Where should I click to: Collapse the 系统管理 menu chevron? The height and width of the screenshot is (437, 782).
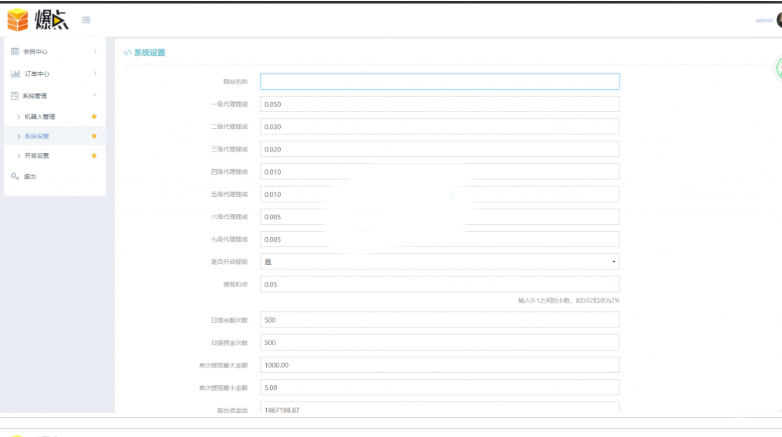[x=94, y=95]
